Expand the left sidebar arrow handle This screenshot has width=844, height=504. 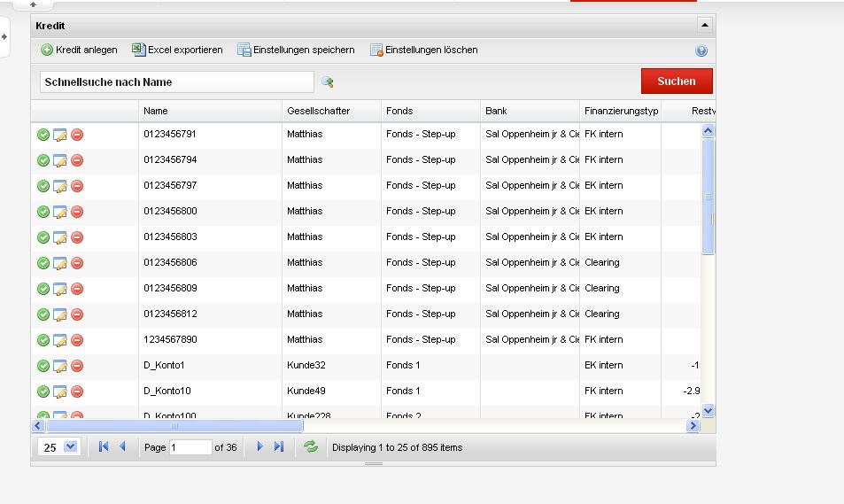(4, 36)
